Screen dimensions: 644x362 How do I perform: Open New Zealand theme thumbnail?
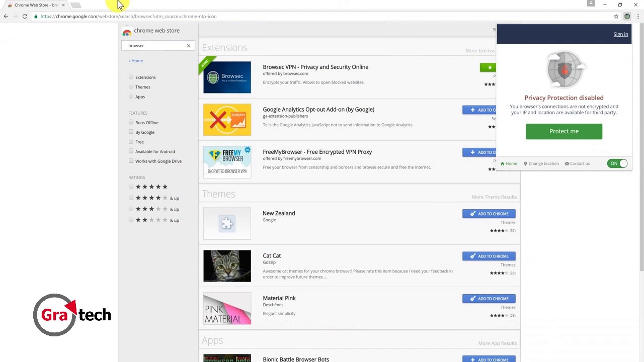pos(227,223)
